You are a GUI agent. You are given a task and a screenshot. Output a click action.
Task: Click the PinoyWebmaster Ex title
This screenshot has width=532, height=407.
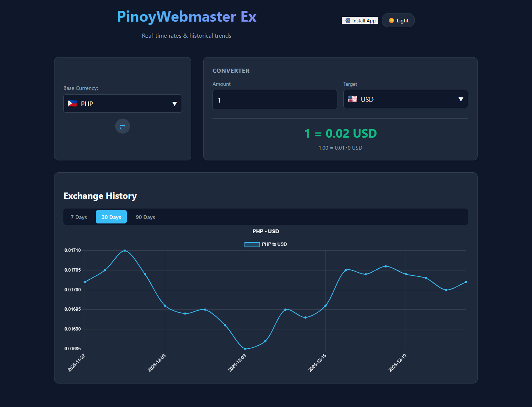[x=186, y=16]
